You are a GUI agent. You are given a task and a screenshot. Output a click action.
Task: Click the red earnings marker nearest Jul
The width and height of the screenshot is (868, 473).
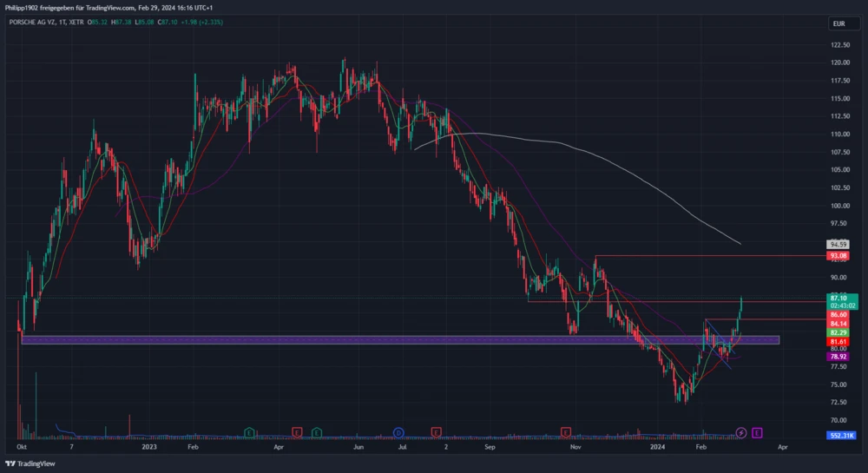pyautogui.click(x=435, y=431)
